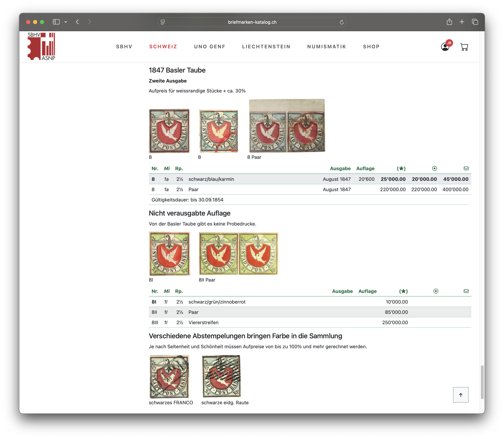This screenshot has width=504, height=439.
Task: Click the Gültigkeitsdauer bis 30.09.1854 note
Action: 187,200
